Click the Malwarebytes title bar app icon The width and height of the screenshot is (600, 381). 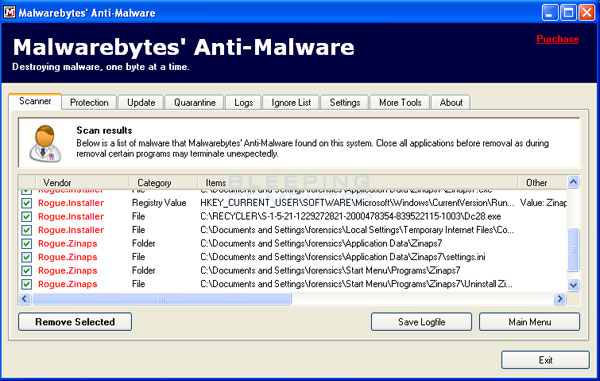coord(9,12)
